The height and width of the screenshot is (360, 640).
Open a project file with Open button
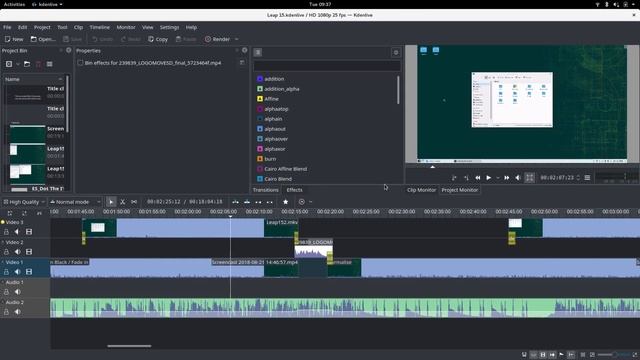point(43,39)
